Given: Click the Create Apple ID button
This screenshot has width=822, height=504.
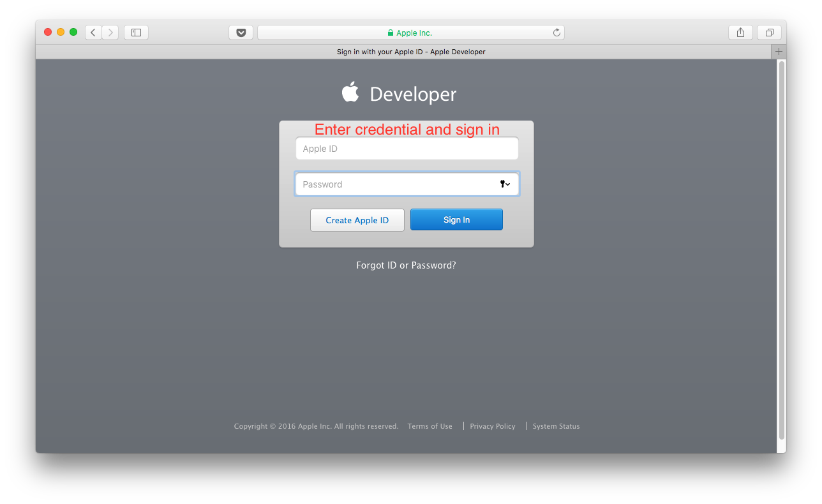Looking at the screenshot, I should [x=357, y=220].
